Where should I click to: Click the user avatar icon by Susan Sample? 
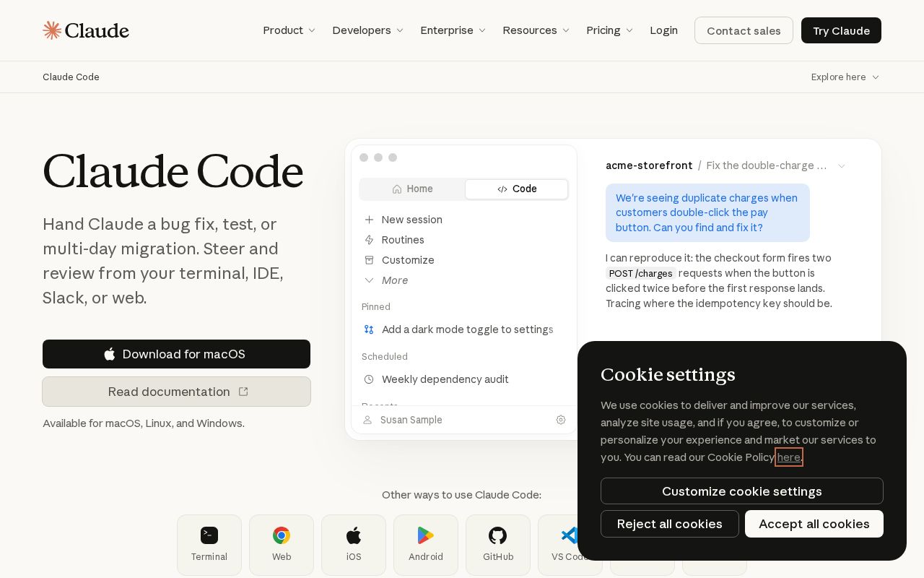click(x=367, y=420)
